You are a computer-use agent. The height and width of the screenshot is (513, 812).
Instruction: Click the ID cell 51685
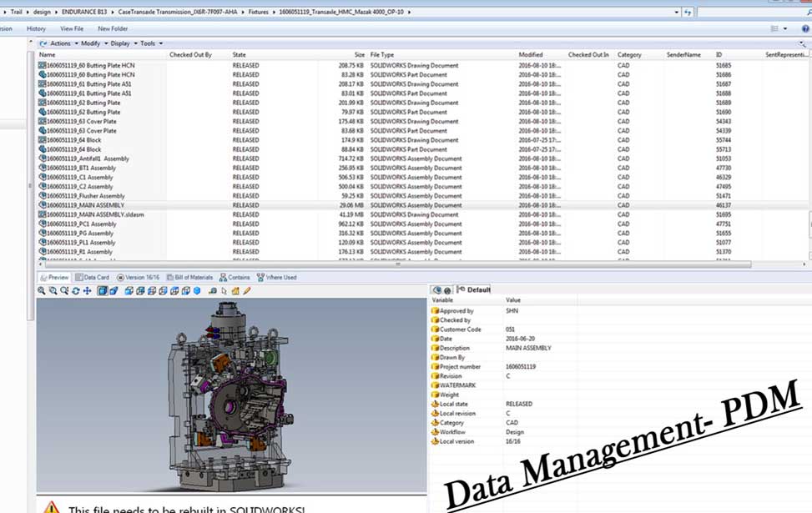coord(724,65)
